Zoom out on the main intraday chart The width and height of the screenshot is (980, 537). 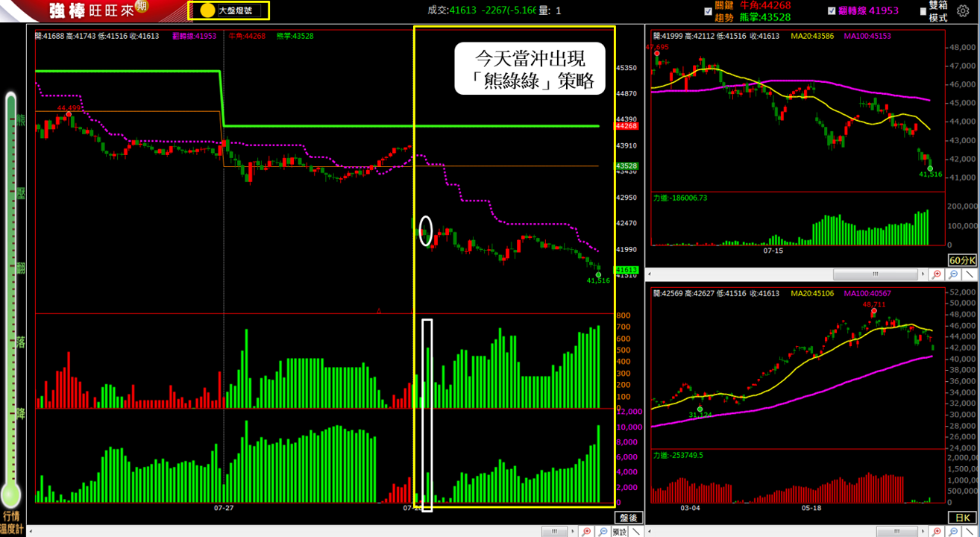click(603, 531)
